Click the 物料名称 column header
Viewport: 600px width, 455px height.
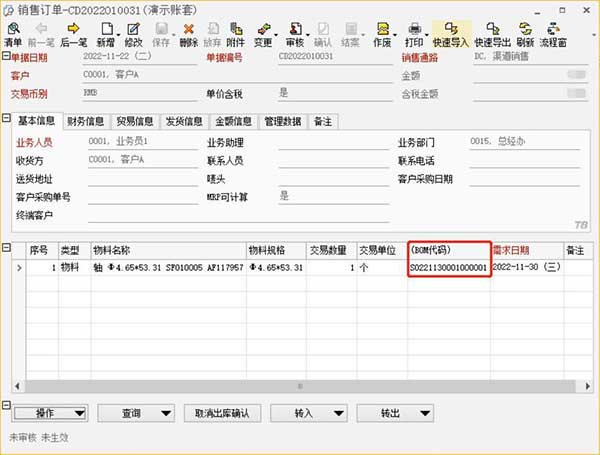pos(169,250)
